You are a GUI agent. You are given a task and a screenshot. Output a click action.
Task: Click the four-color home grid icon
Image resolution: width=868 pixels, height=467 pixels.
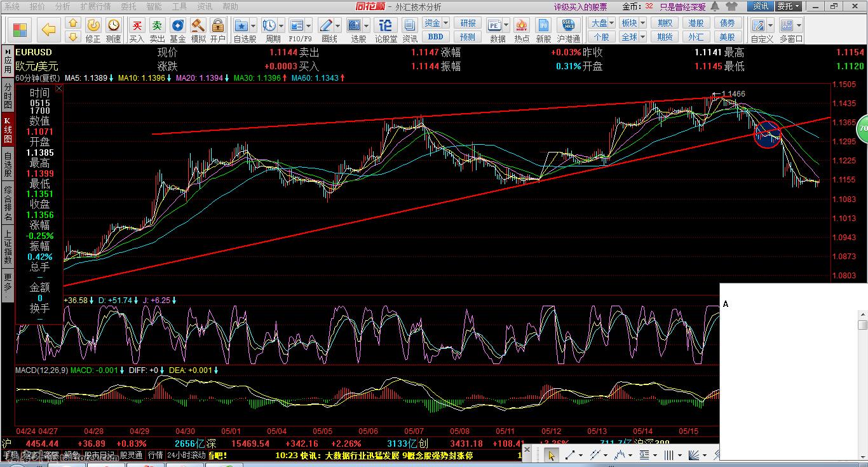point(20,30)
